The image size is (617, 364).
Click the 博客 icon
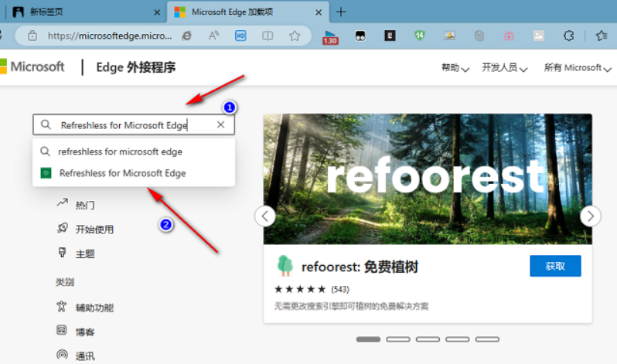(61, 330)
